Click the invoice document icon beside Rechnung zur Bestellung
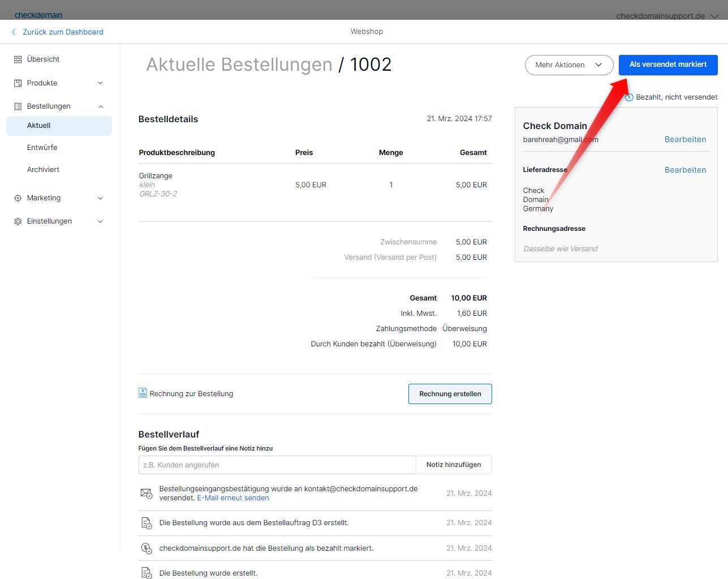 tap(143, 393)
